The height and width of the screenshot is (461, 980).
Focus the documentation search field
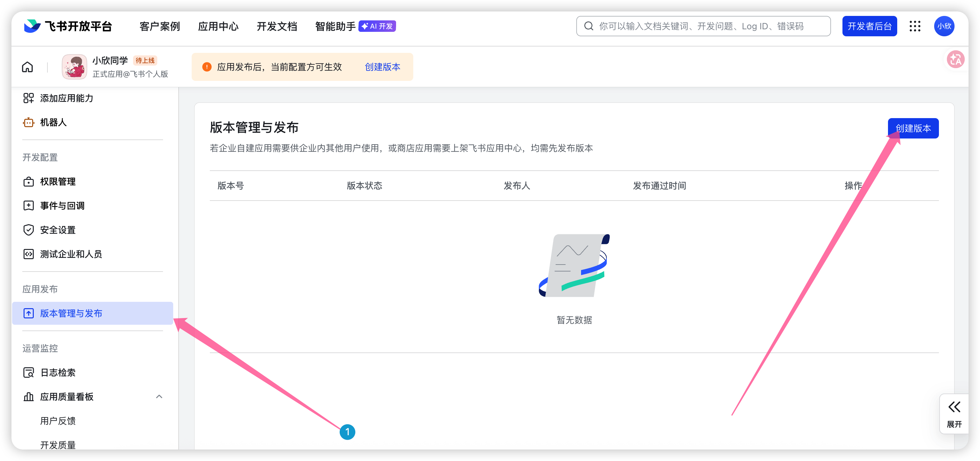pos(704,26)
